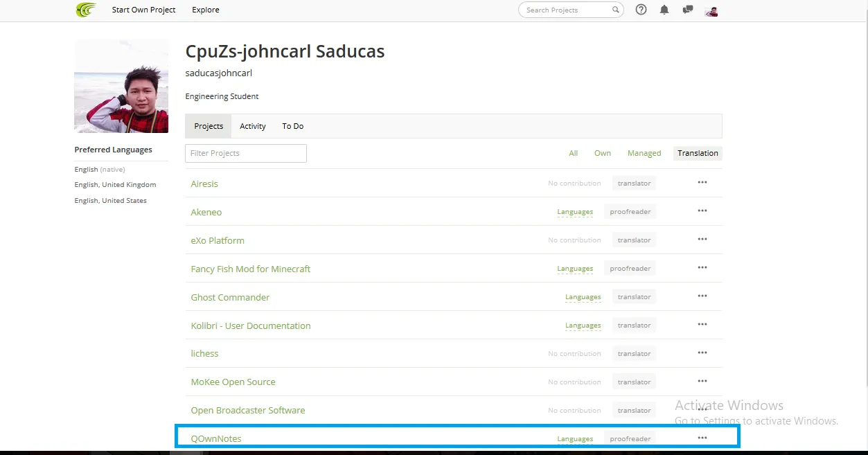Image resolution: width=868 pixels, height=455 pixels.
Task: Click the proofreader badge for QOwnNotes
Action: coord(630,438)
